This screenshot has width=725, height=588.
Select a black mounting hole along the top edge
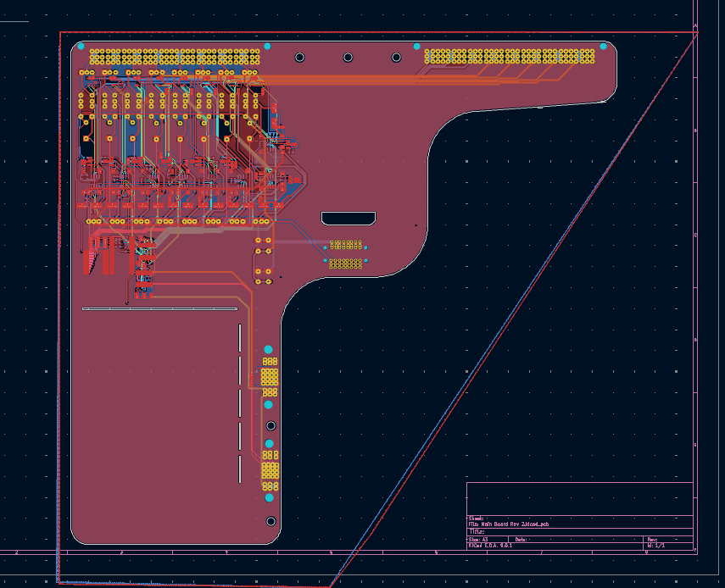coord(348,58)
